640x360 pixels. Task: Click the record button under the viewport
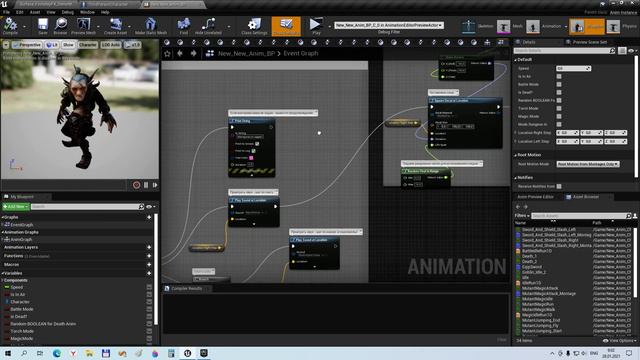point(136,185)
